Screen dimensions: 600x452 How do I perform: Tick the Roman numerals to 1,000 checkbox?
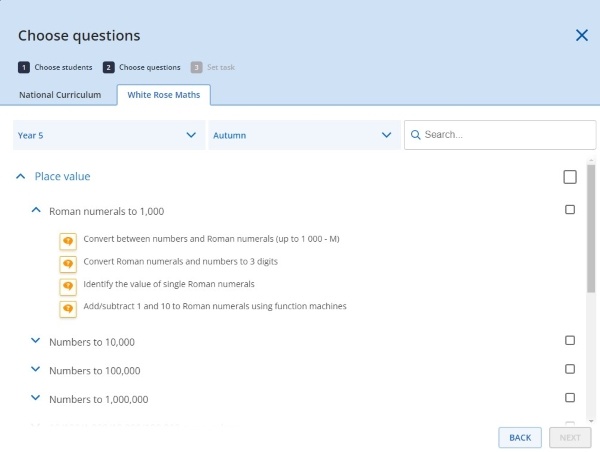click(570, 210)
